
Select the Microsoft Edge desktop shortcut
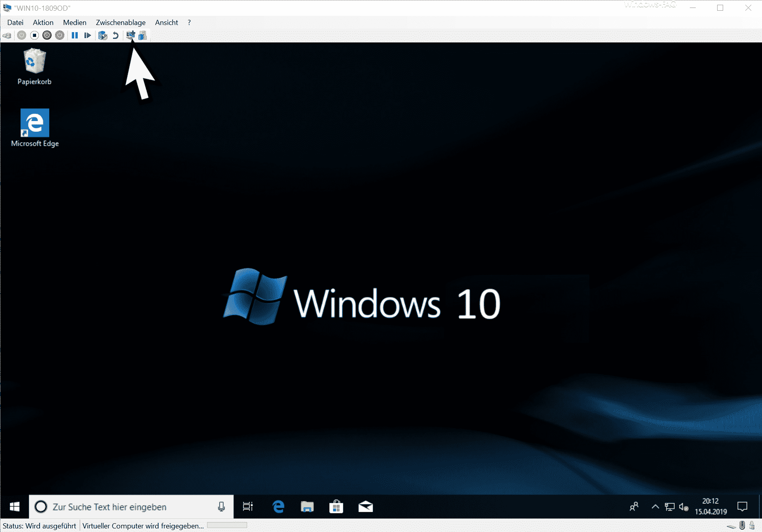pyautogui.click(x=35, y=128)
